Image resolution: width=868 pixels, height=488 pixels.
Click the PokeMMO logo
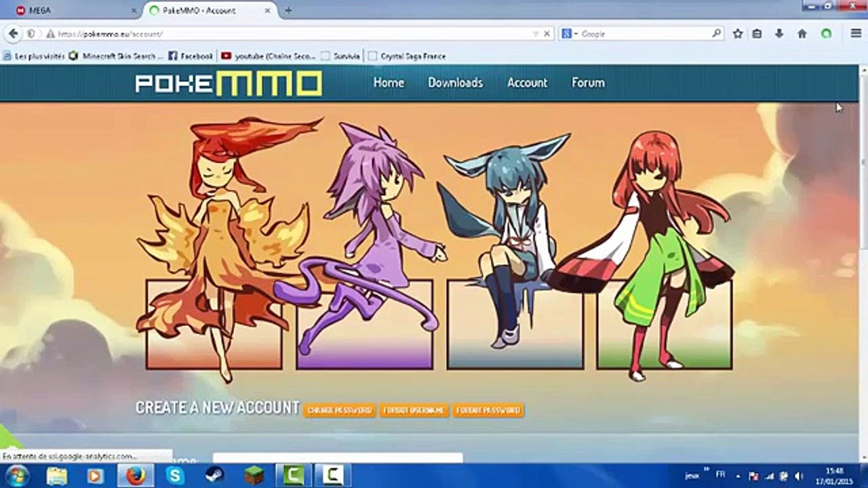pyautogui.click(x=229, y=83)
